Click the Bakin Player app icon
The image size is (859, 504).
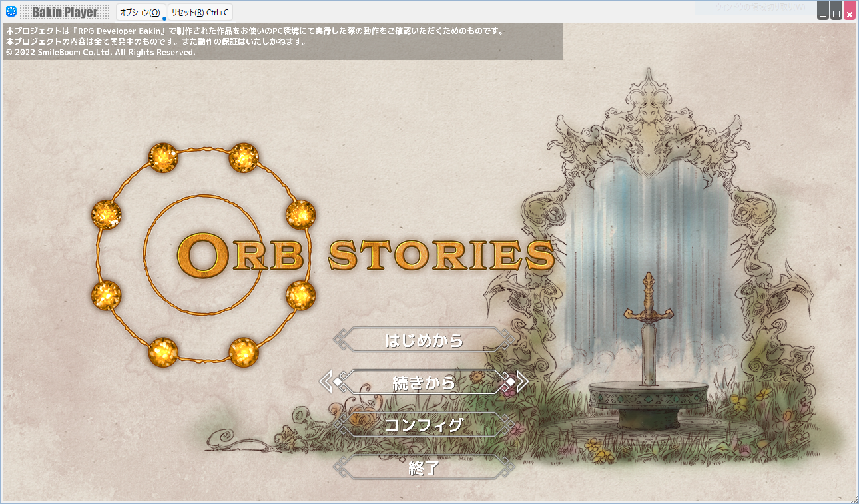pyautogui.click(x=11, y=11)
